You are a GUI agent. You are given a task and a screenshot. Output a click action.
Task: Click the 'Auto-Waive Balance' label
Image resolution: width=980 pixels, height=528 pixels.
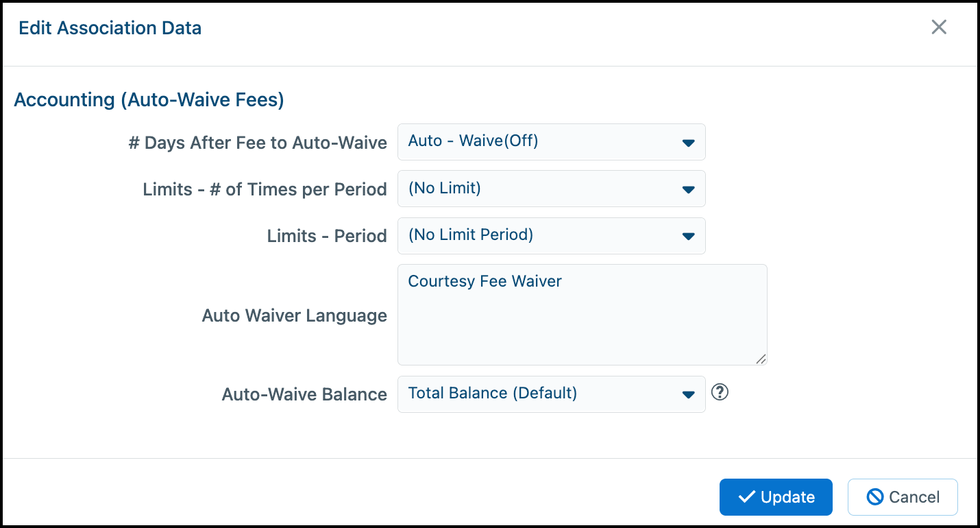(x=305, y=394)
